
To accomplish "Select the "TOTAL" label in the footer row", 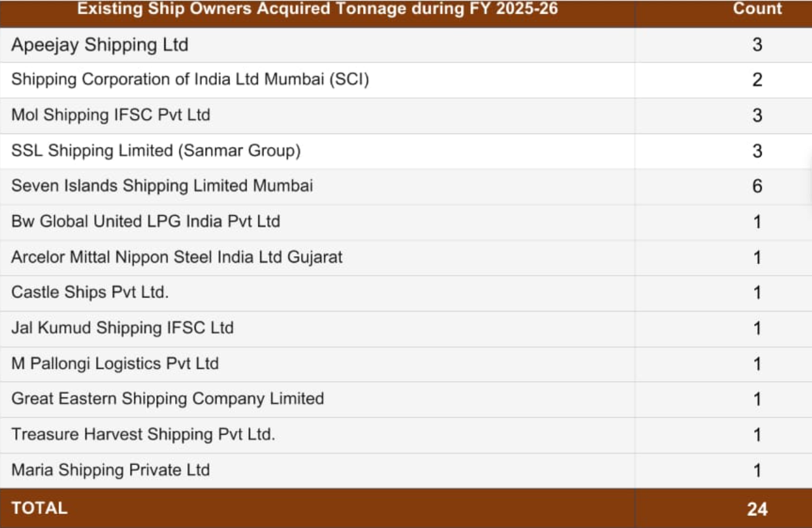I will pyautogui.click(x=40, y=508).
